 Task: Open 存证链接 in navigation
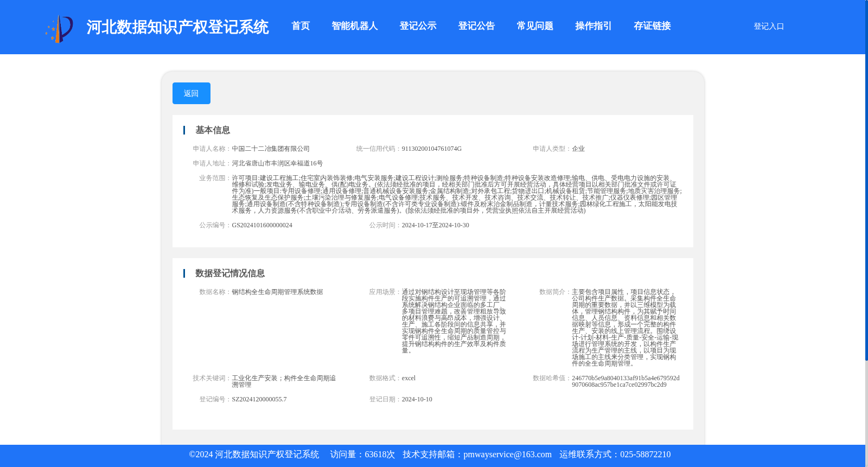652,26
